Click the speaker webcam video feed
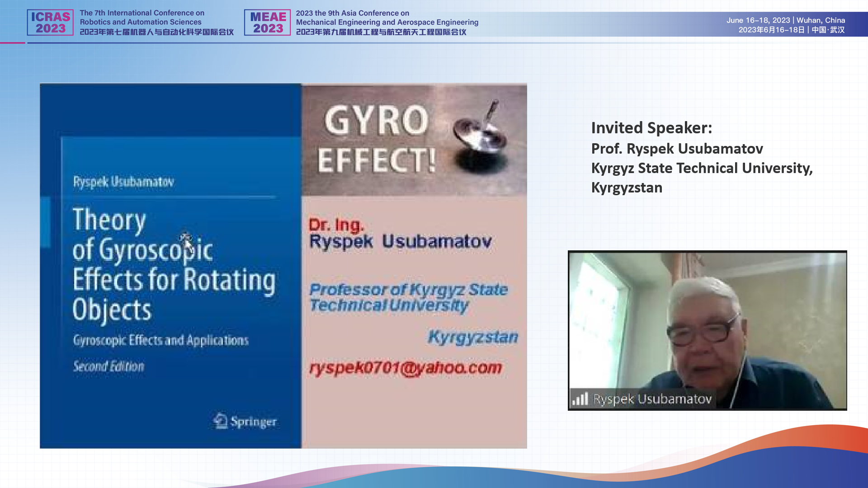 (x=708, y=331)
